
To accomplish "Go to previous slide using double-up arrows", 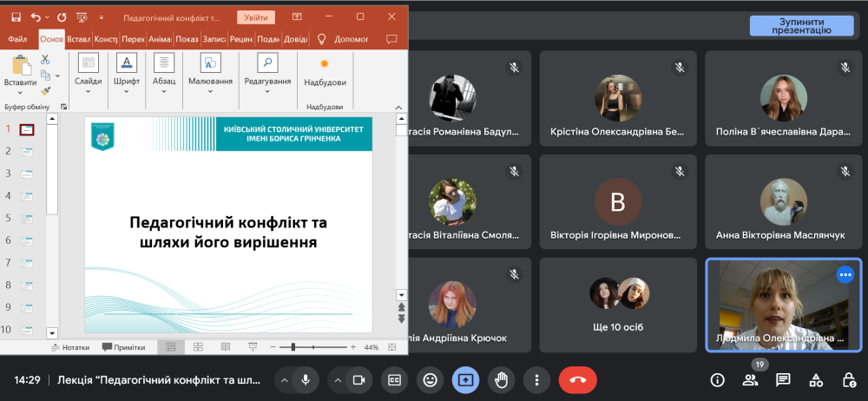I will (401, 306).
